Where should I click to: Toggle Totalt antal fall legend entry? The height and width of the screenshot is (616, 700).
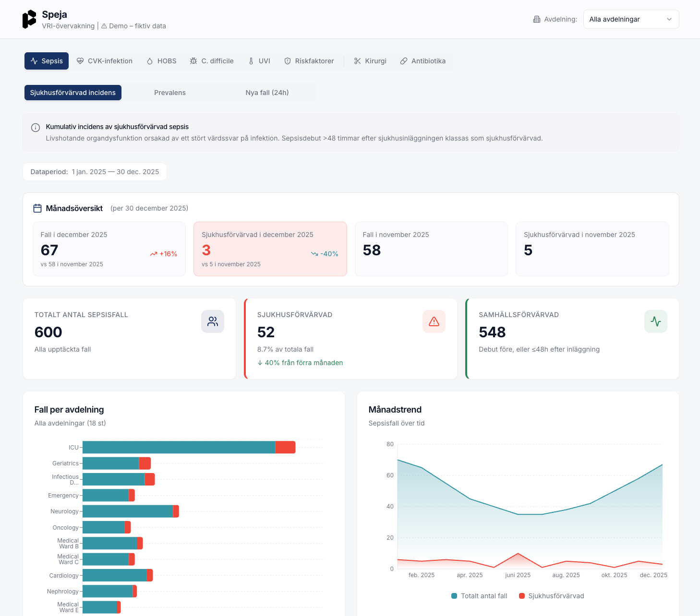point(479,596)
